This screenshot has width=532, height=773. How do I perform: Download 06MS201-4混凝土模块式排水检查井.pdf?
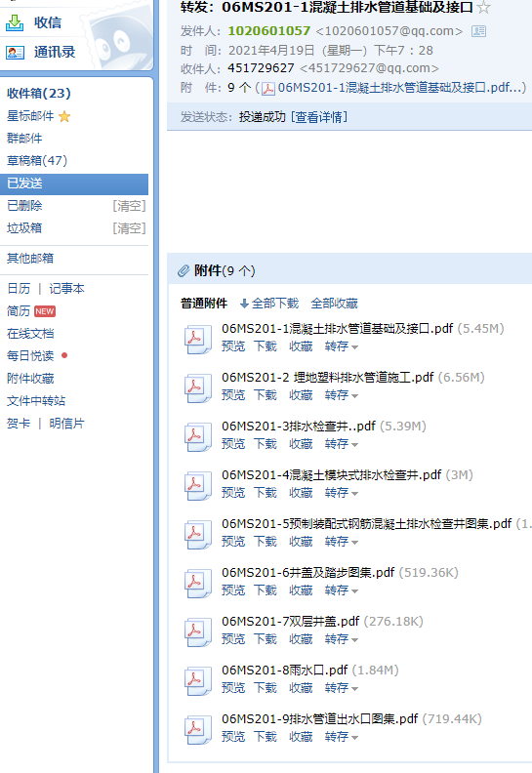point(266,493)
